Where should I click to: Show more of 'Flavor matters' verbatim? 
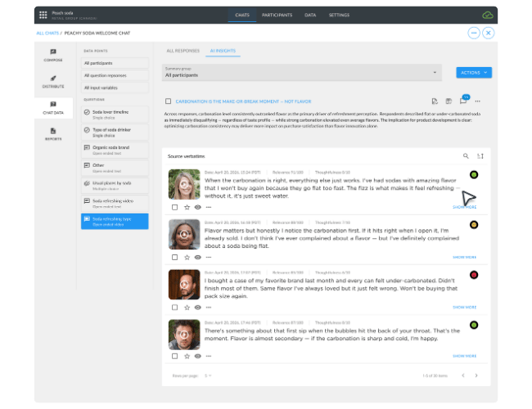tap(465, 257)
